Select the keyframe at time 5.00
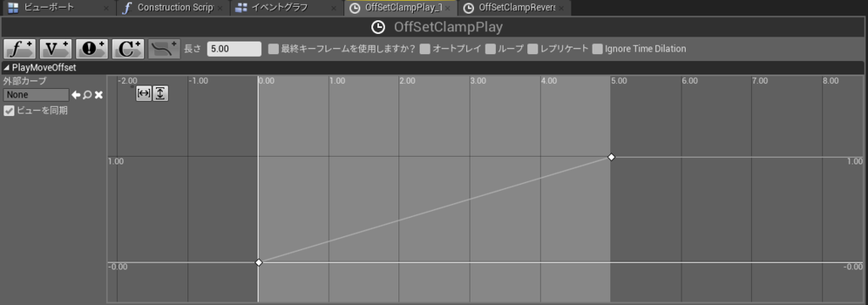The image size is (868, 305). 611,158
